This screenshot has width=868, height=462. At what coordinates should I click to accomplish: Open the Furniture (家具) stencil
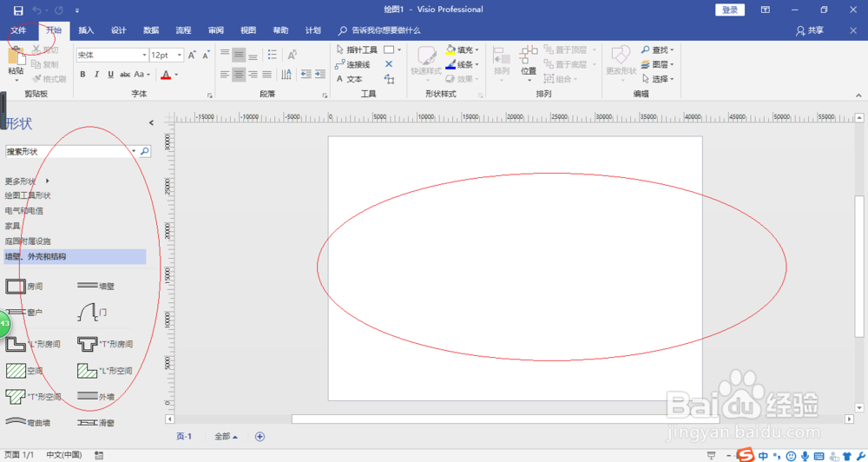[12, 226]
